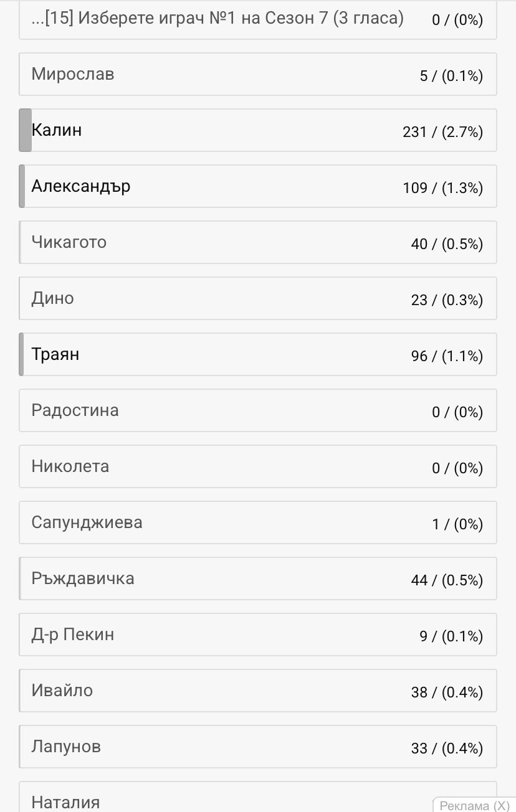This screenshot has height=812, width=516.
Task: Select the Радостина answer name
Action: pyautogui.click(x=75, y=410)
